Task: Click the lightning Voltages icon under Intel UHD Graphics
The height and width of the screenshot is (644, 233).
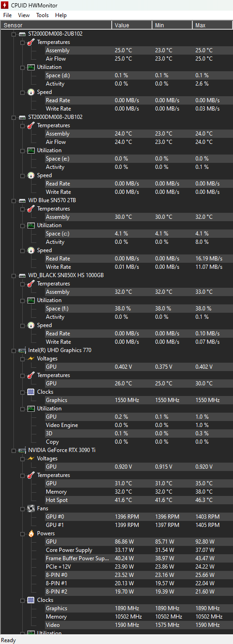Action: click(31, 359)
